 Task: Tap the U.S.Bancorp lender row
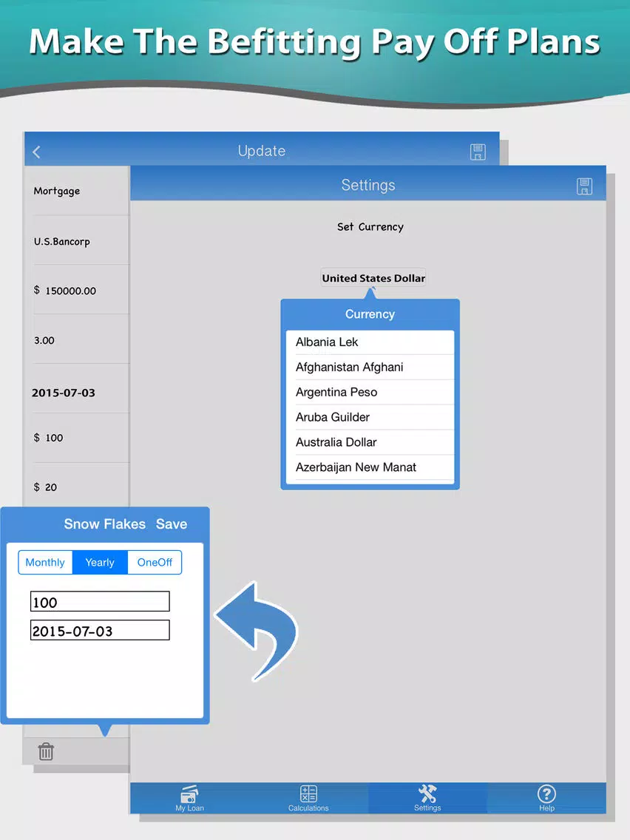[78, 240]
